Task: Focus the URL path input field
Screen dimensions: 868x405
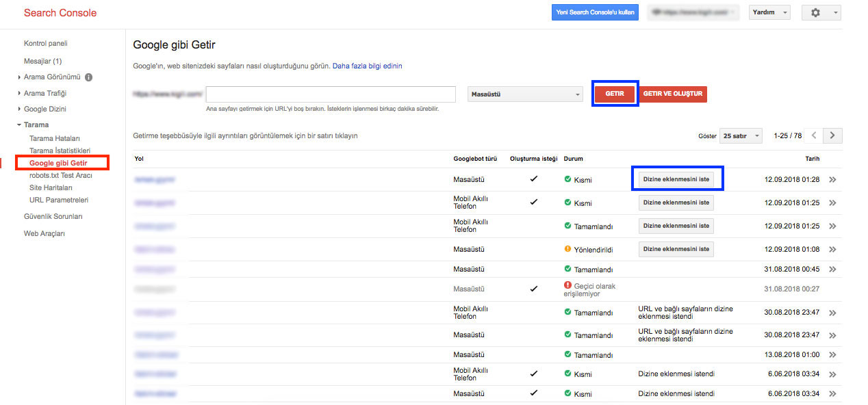Action: [331, 94]
